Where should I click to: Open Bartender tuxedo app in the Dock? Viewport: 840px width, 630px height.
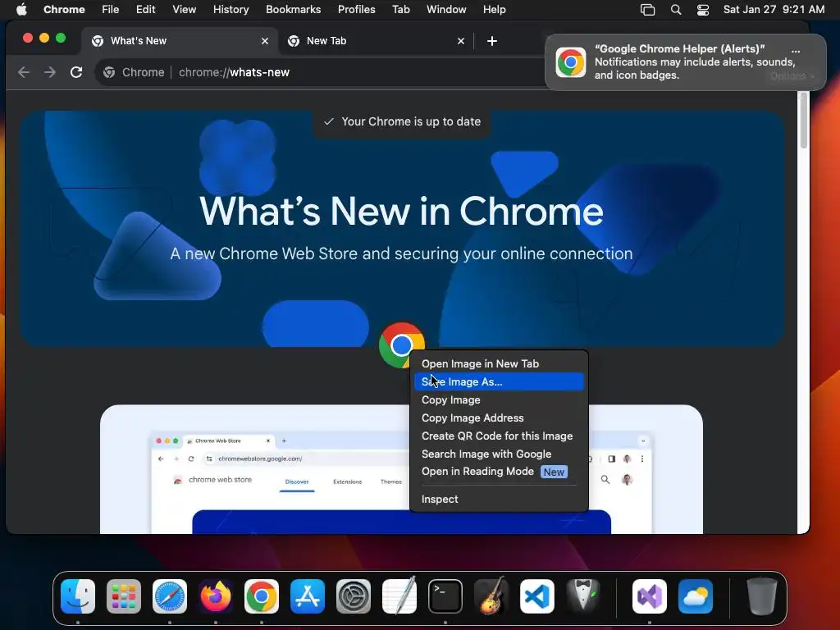coord(583,596)
